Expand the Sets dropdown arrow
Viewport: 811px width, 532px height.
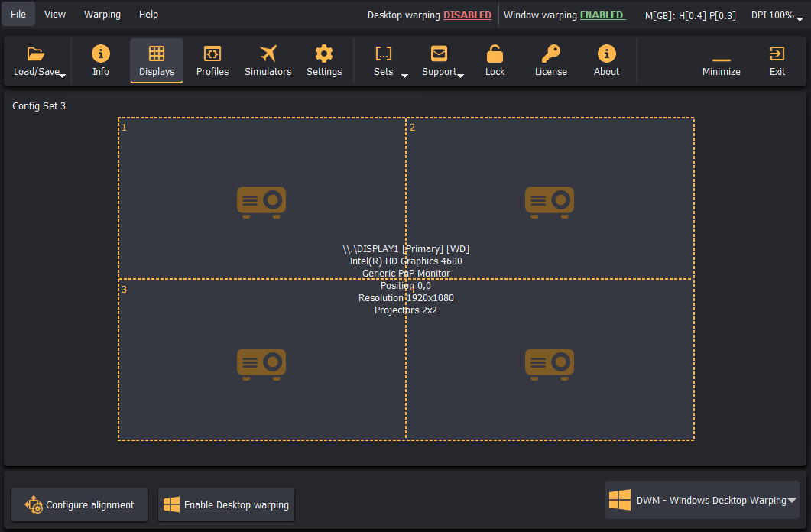(404, 76)
